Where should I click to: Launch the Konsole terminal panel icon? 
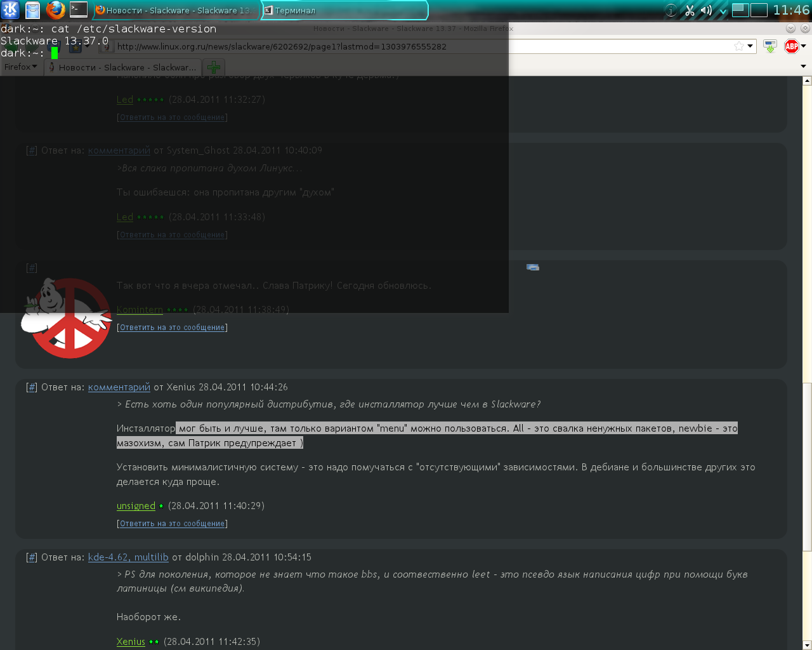[x=79, y=9]
